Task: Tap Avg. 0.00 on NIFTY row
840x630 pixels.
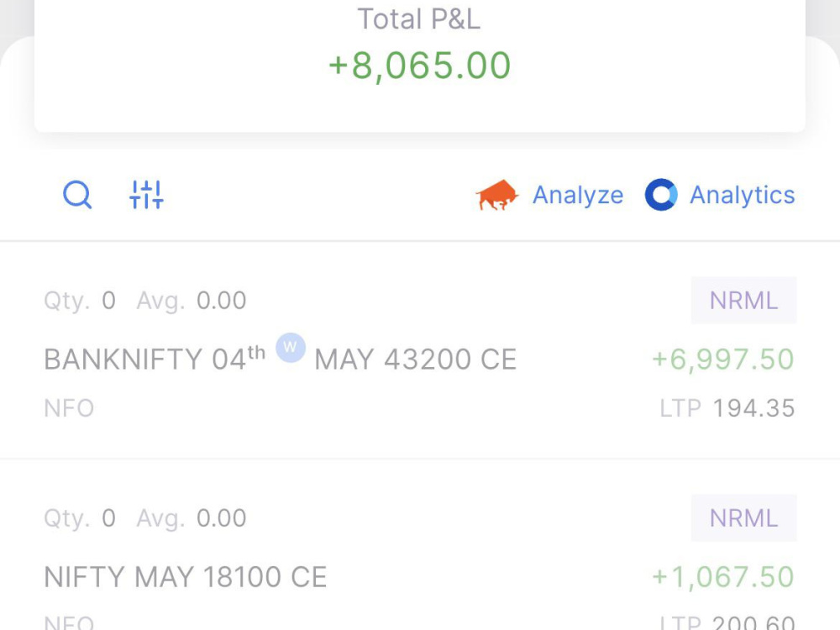Action: pyautogui.click(x=192, y=518)
